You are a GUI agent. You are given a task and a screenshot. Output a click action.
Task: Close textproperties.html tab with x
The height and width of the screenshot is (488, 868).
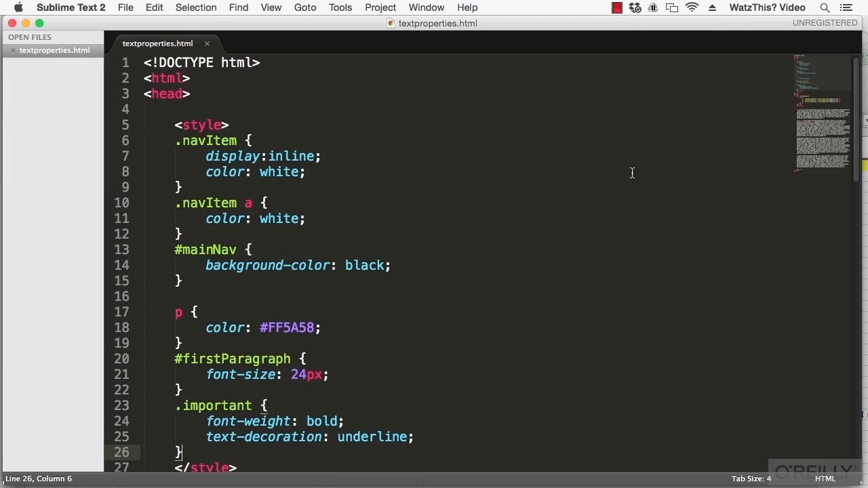click(x=207, y=43)
